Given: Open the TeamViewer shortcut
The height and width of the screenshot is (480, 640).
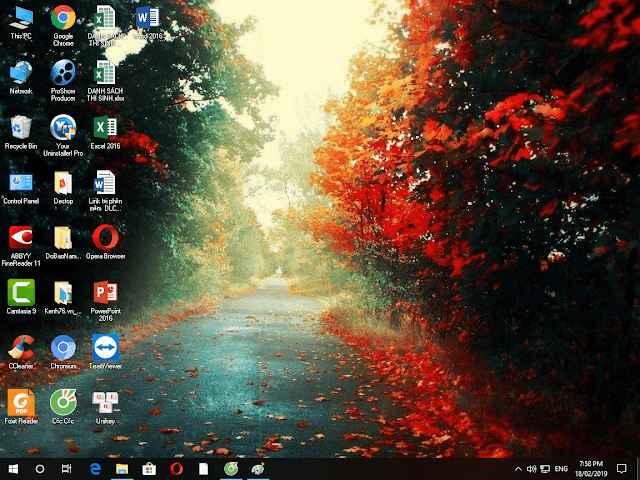Looking at the screenshot, I should [x=105, y=348].
